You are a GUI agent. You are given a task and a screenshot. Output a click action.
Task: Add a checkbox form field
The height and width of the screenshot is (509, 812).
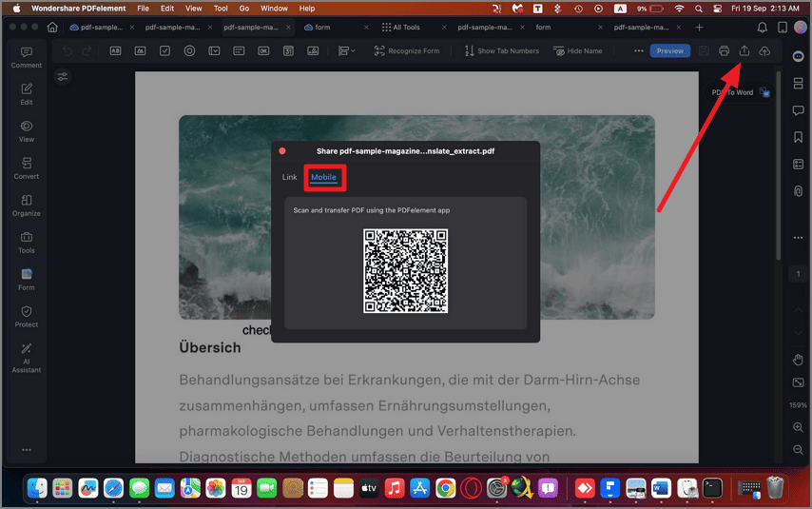tap(164, 50)
